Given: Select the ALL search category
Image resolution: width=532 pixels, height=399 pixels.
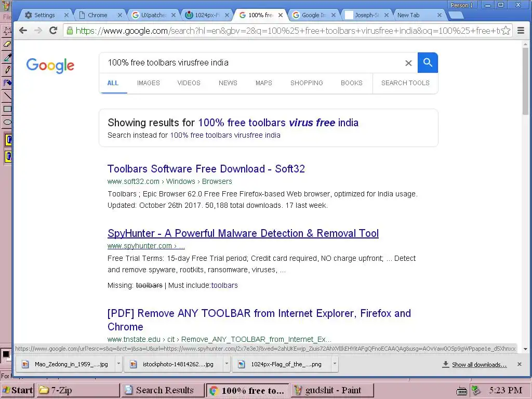Looking at the screenshot, I should click(113, 83).
